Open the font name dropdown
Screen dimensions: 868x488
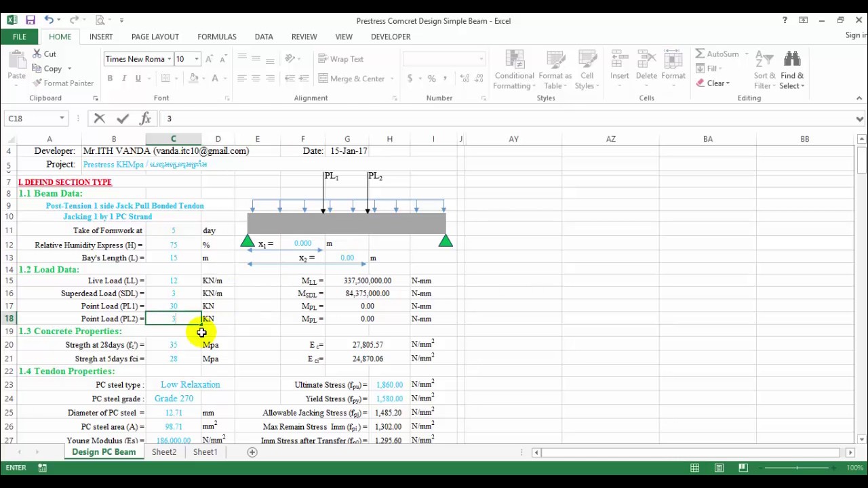click(x=169, y=59)
